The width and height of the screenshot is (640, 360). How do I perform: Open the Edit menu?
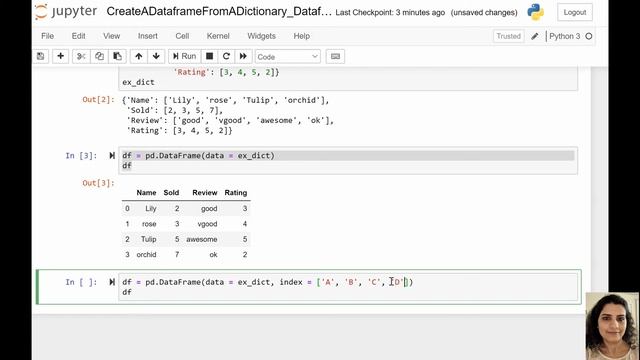pyautogui.click(x=78, y=36)
